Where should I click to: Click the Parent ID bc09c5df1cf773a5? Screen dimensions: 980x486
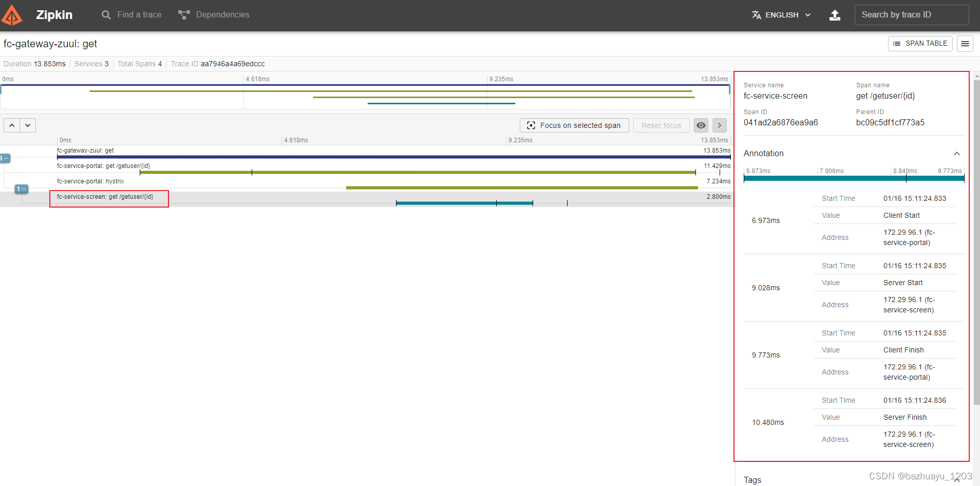890,122
